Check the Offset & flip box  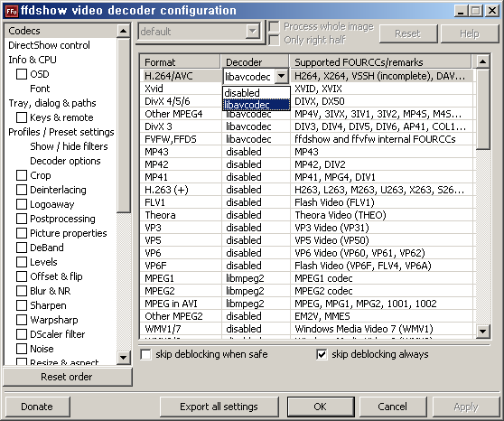point(22,276)
